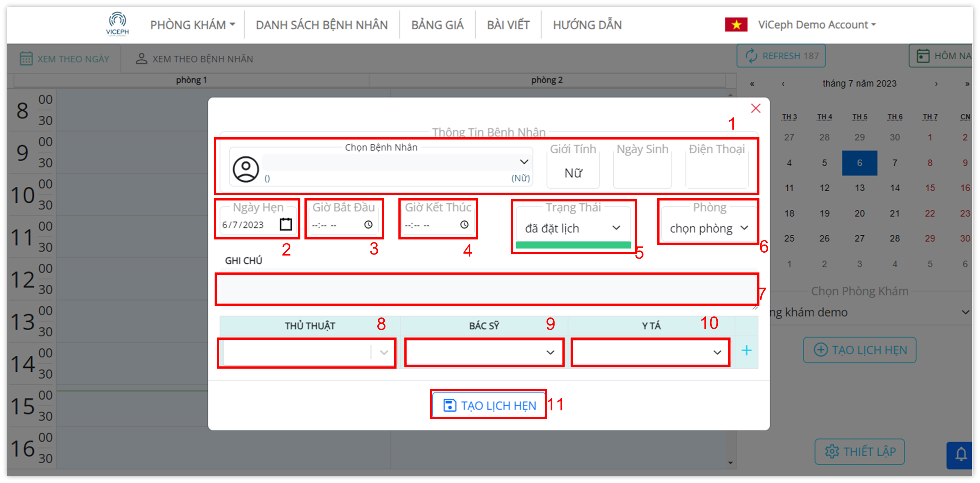
Task: Switch to XEM THEO BỆNH NHÂN tab
Action: coord(194,59)
